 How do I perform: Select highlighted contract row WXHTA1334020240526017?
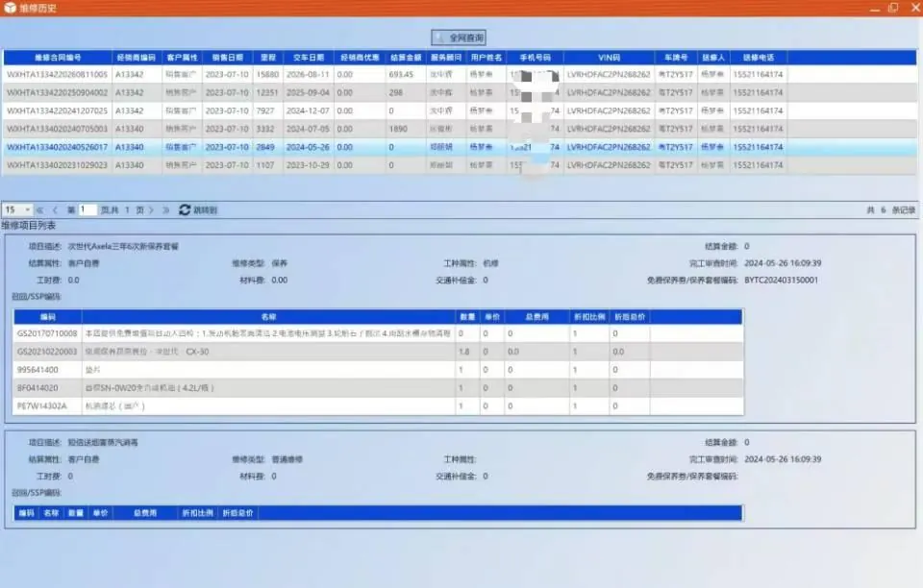(460, 147)
